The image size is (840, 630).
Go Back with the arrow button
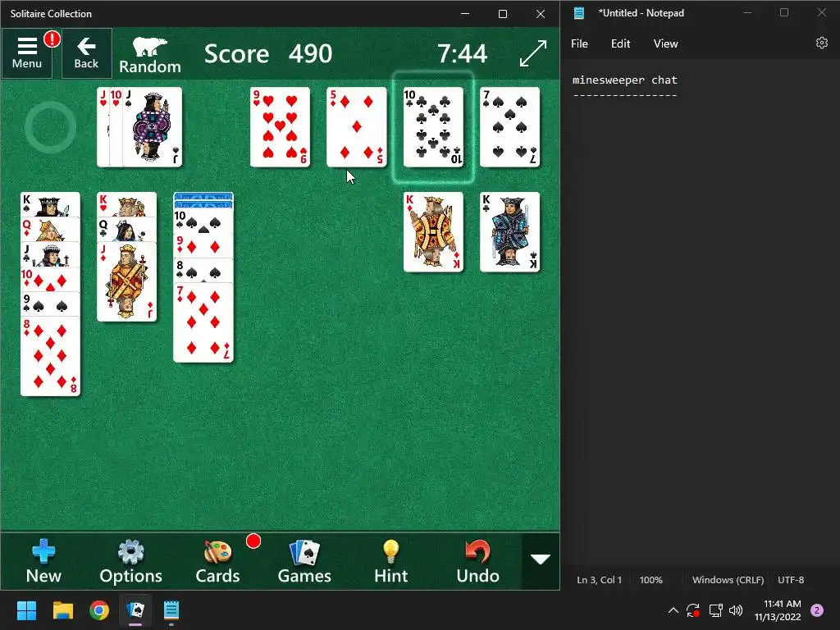point(86,53)
